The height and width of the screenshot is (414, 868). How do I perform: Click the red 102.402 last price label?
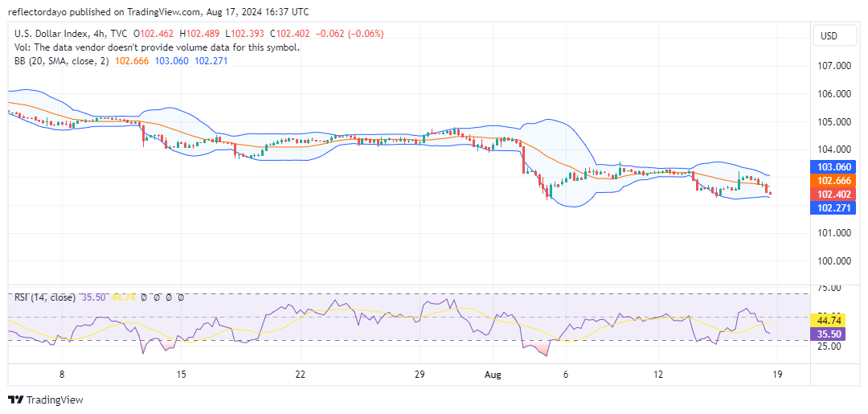click(x=833, y=195)
